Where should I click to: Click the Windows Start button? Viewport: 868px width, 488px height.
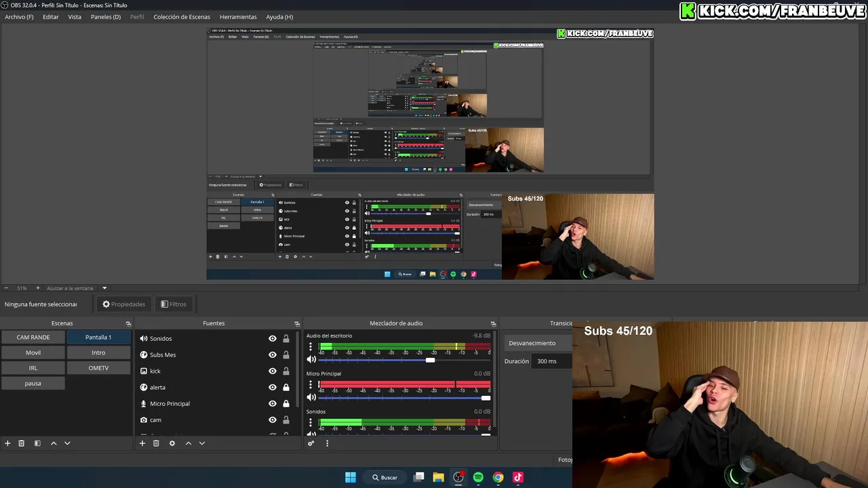pyautogui.click(x=351, y=477)
